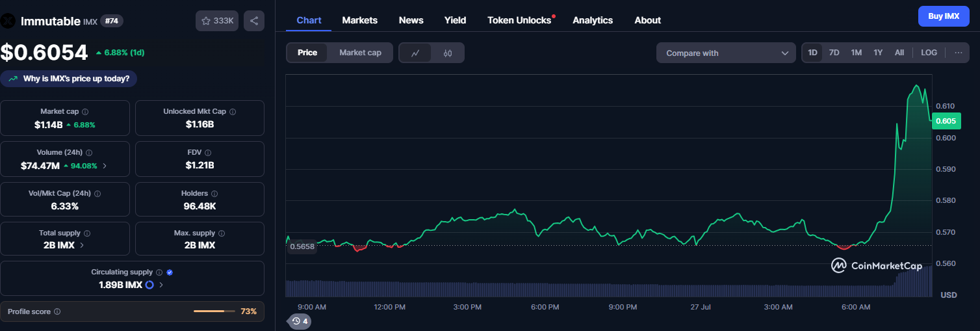
Task: Open the Markets tab
Action: [x=359, y=20]
